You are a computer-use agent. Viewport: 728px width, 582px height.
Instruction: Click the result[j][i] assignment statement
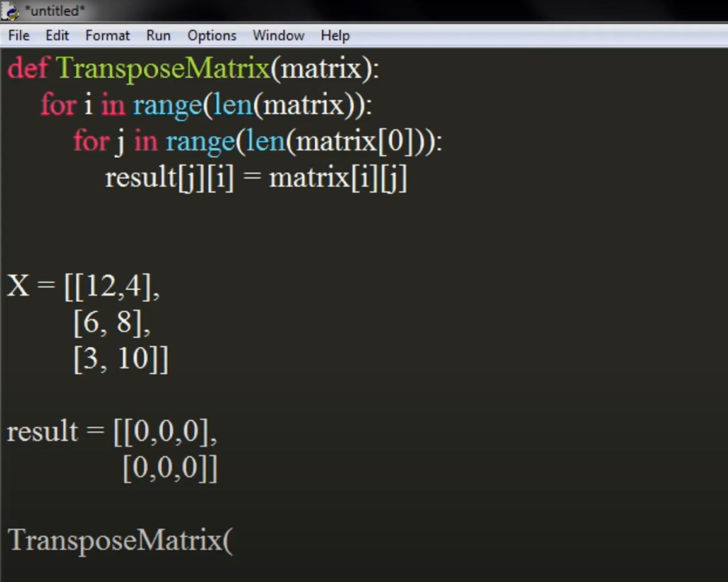coord(255,177)
